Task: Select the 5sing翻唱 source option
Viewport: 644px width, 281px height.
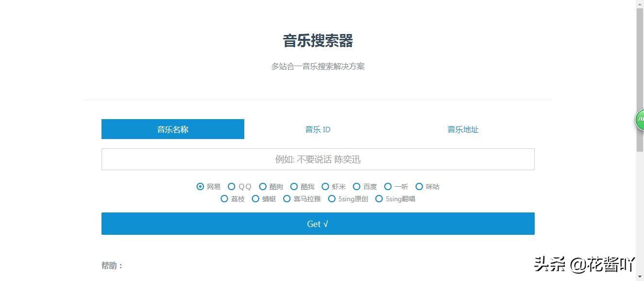Action: 379,198
